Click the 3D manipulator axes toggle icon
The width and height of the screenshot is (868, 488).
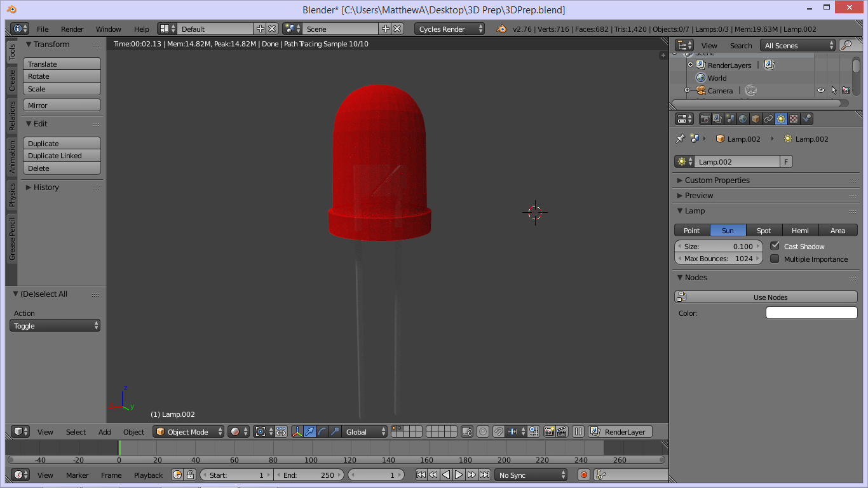pyautogui.click(x=297, y=431)
